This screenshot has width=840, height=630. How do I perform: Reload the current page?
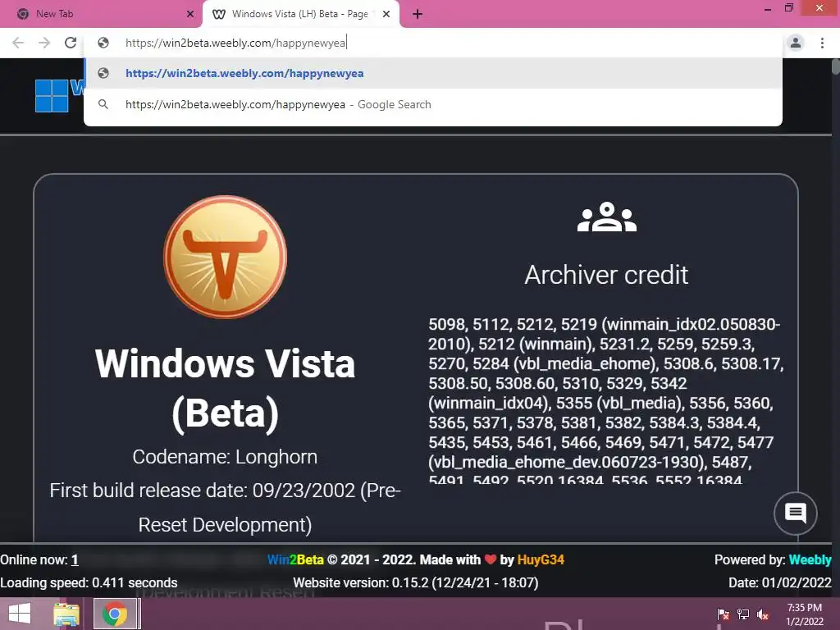[71, 43]
